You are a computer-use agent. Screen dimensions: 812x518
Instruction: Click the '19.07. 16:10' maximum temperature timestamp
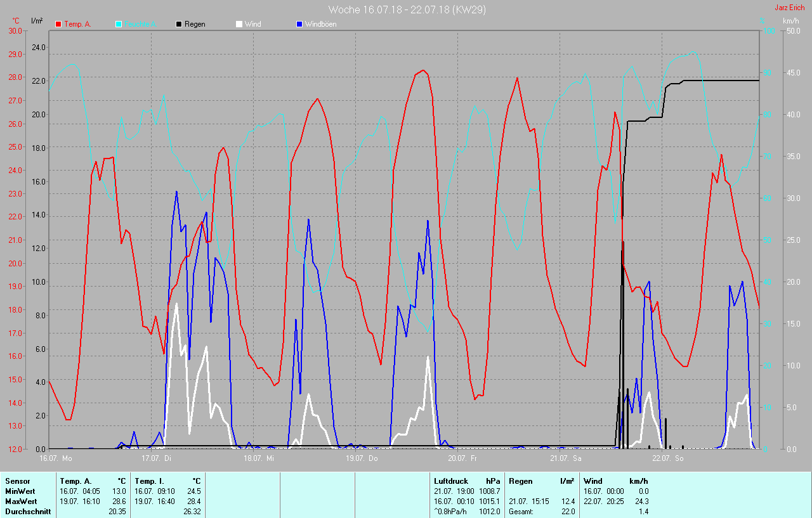pyautogui.click(x=79, y=502)
